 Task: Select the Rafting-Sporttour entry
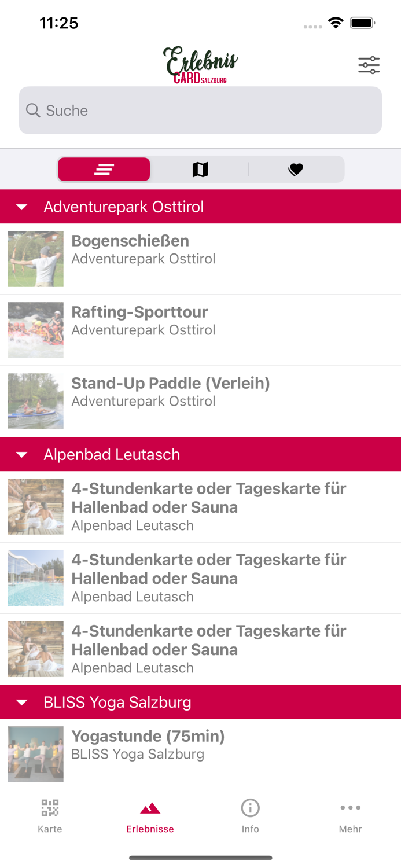200,330
